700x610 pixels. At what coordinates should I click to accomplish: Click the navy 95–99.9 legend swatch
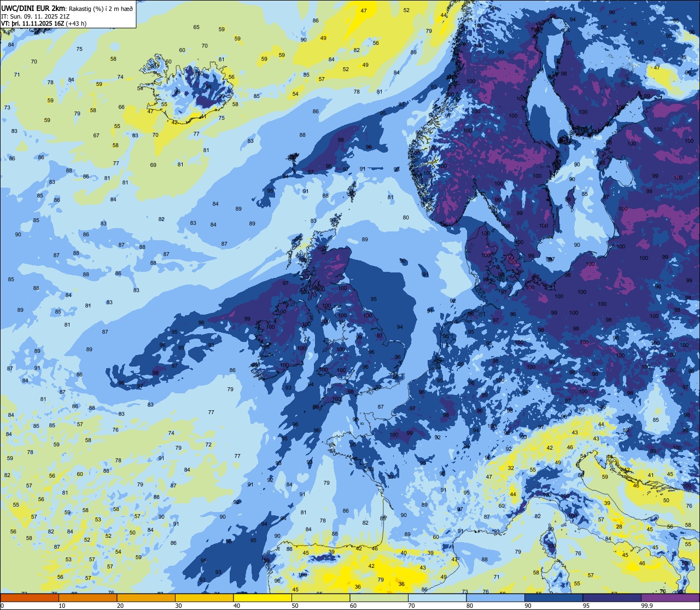coord(612,598)
